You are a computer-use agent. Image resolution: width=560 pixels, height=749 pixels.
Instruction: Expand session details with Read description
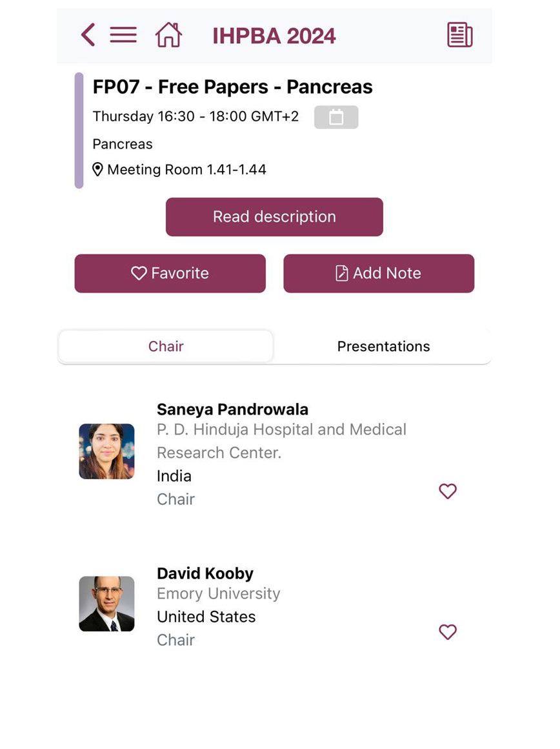[x=274, y=217]
